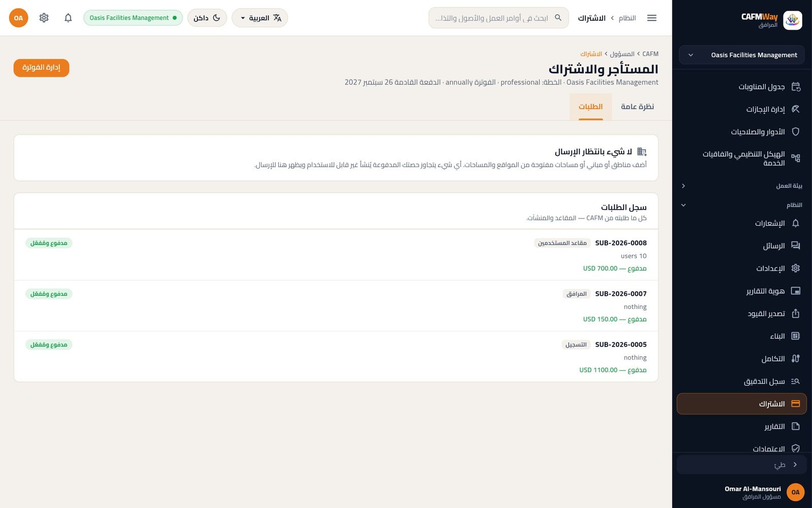
Task: Open سجل التدقيق menu item
Action: [x=741, y=381]
